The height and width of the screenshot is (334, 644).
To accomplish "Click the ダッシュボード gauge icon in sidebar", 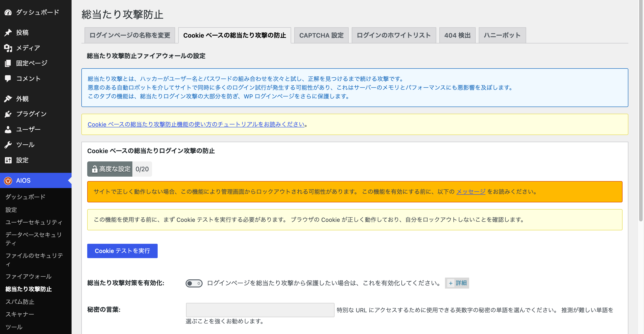I will coord(8,12).
